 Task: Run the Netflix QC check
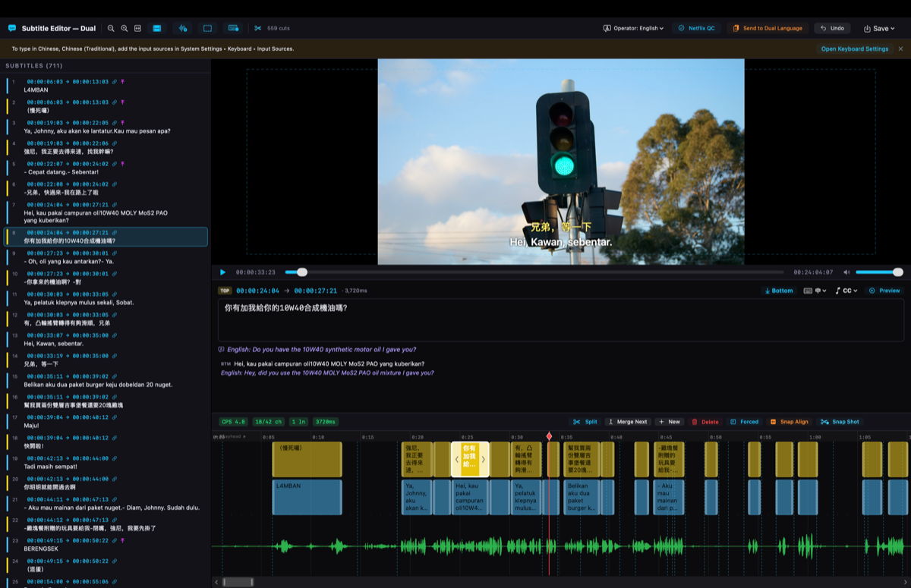click(696, 28)
